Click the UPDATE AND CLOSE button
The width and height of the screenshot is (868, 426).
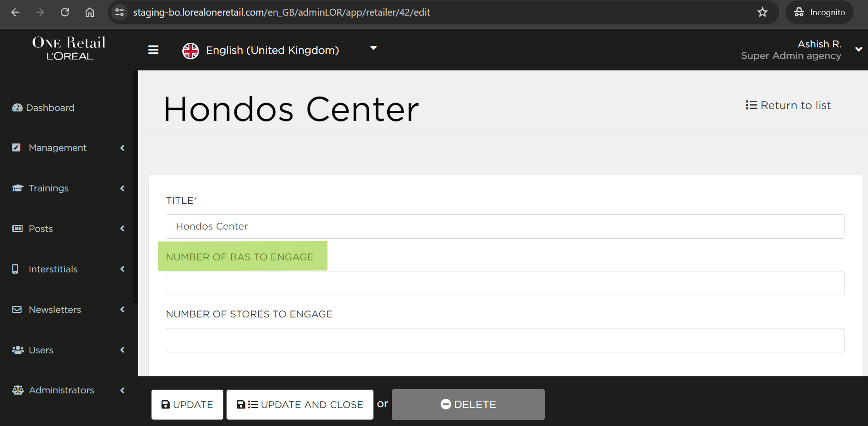(x=300, y=405)
